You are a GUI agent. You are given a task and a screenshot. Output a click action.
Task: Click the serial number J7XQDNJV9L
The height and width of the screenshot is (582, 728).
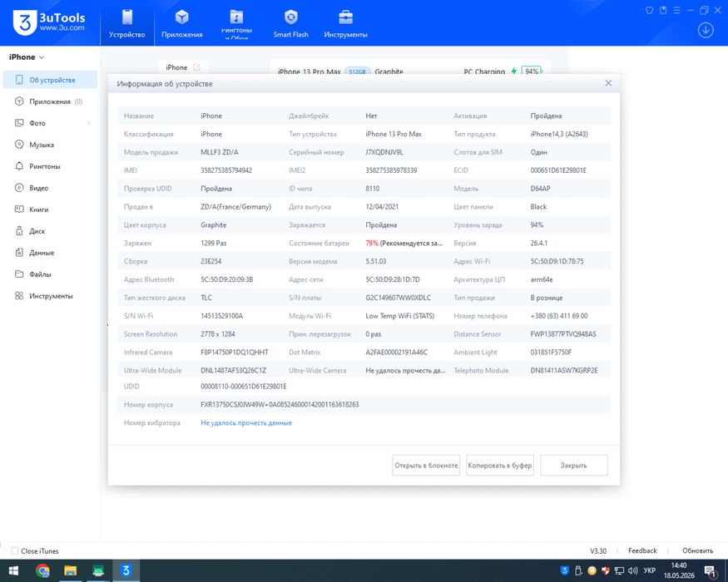384,152
